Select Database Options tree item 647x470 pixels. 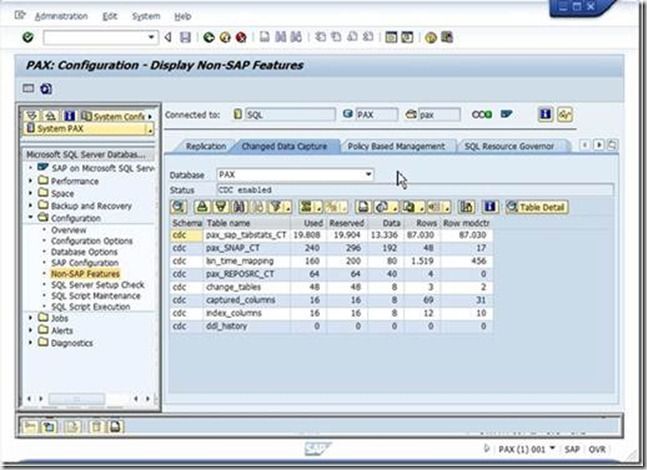84,252
